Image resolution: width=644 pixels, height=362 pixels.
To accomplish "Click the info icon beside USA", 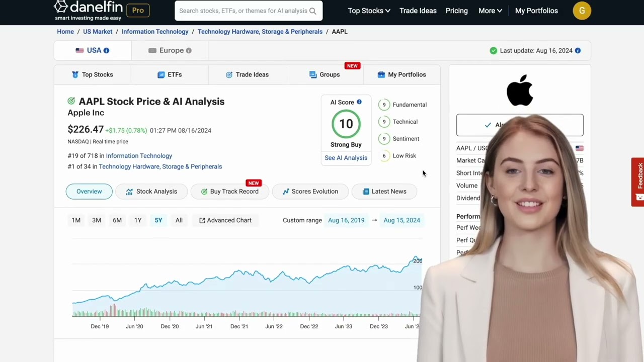I will (106, 50).
